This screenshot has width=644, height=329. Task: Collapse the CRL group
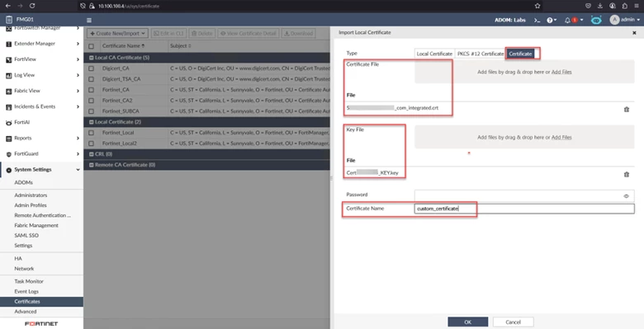click(x=91, y=154)
